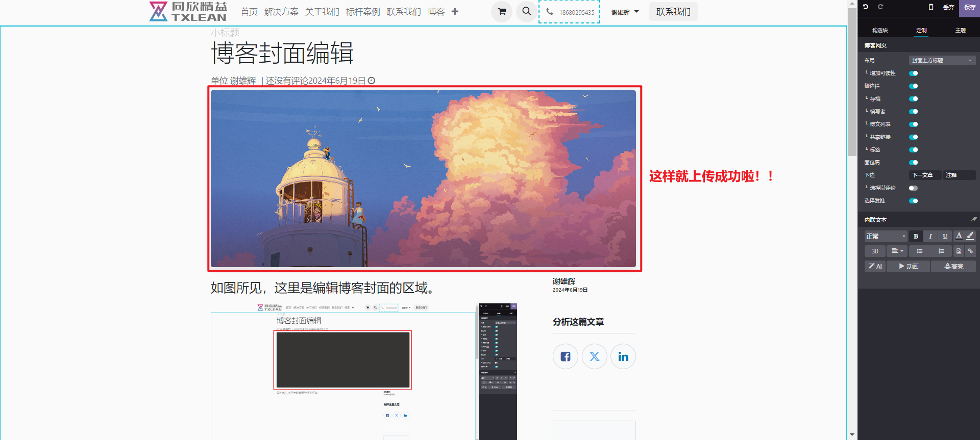Click the phone number 18680295435
This screenshot has height=440, width=980.
(x=577, y=12)
